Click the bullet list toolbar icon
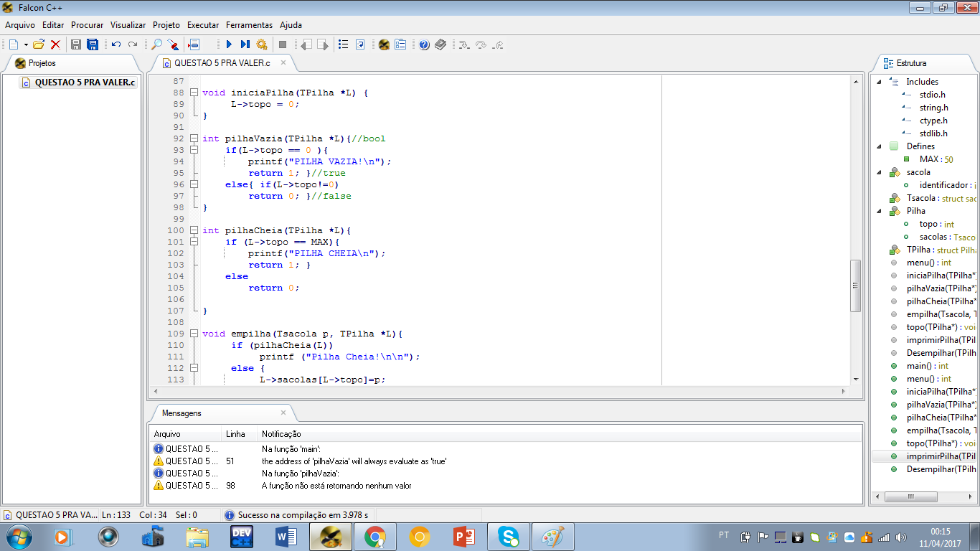 (344, 44)
